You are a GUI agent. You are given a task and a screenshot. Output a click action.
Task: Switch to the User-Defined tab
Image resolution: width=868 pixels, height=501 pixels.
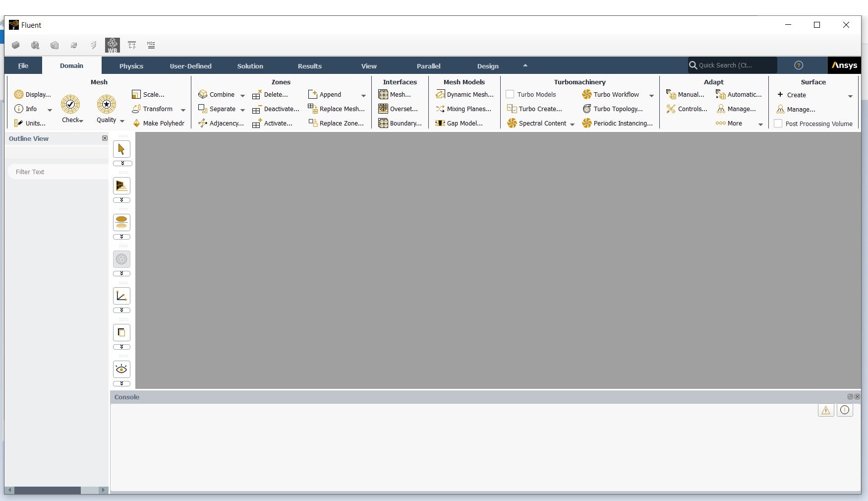click(x=190, y=66)
